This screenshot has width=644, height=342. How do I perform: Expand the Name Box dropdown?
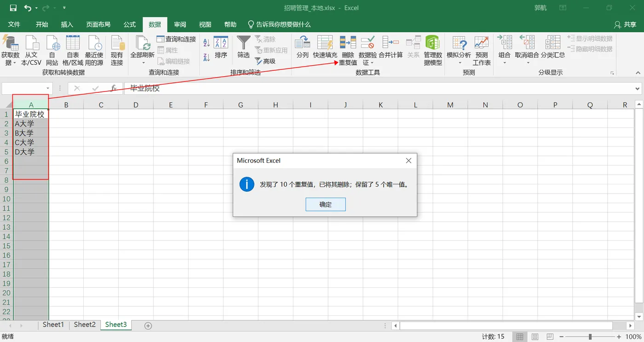point(48,88)
